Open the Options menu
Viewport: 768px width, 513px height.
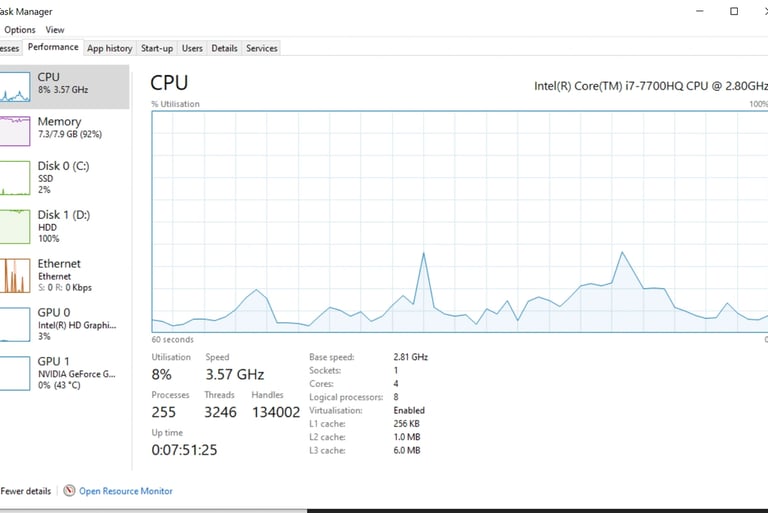(20, 30)
